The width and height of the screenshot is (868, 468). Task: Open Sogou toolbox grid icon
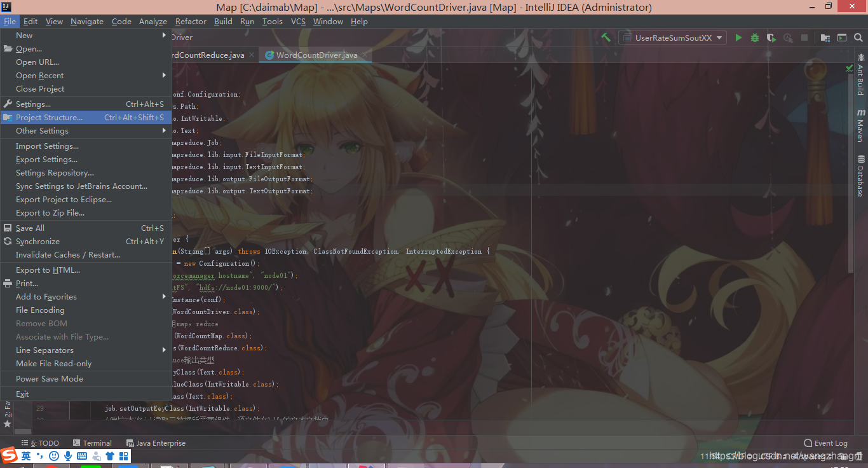tap(124, 456)
